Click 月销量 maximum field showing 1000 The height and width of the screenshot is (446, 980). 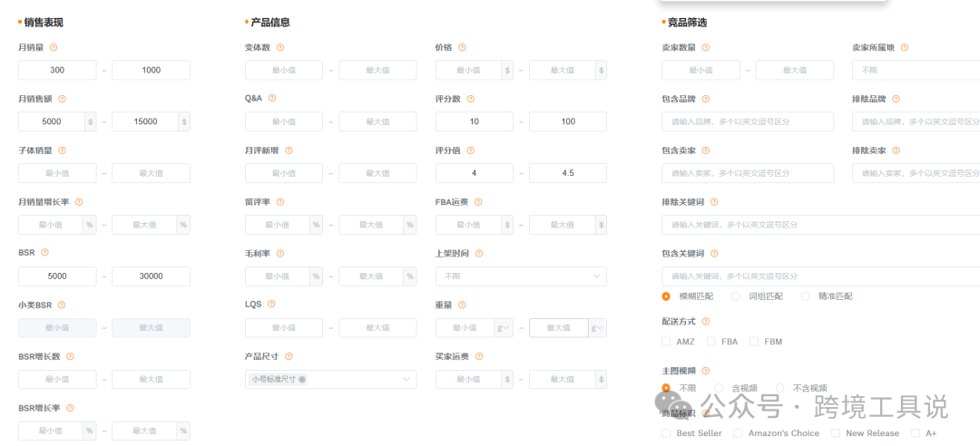point(151,70)
